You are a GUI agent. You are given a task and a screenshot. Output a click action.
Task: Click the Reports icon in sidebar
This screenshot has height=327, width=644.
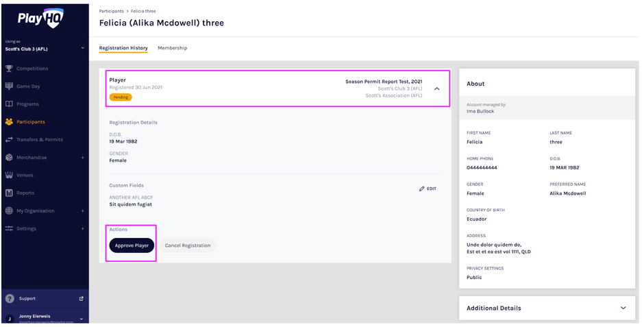pos(9,193)
